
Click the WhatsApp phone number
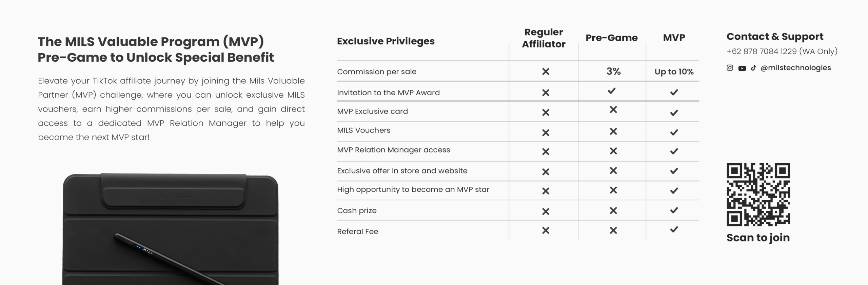click(782, 52)
